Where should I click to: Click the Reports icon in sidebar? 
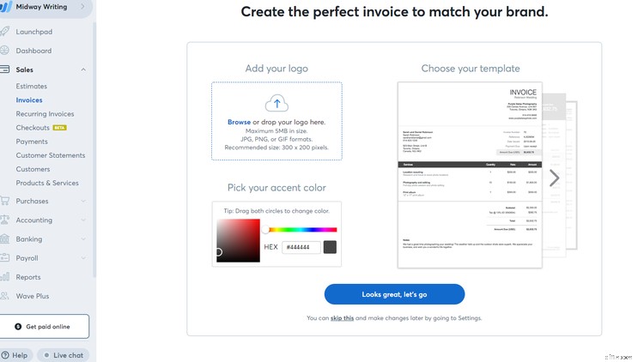[x=6, y=277]
